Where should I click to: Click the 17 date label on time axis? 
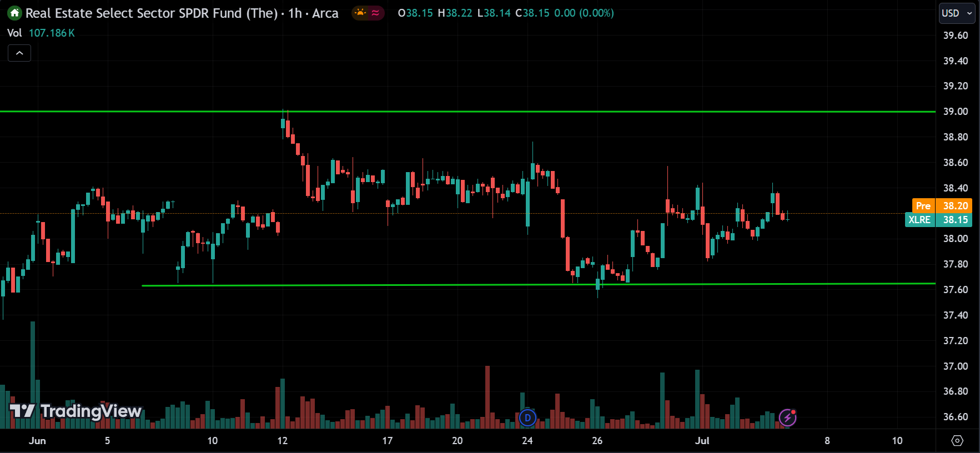pyautogui.click(x=388, y=441)
